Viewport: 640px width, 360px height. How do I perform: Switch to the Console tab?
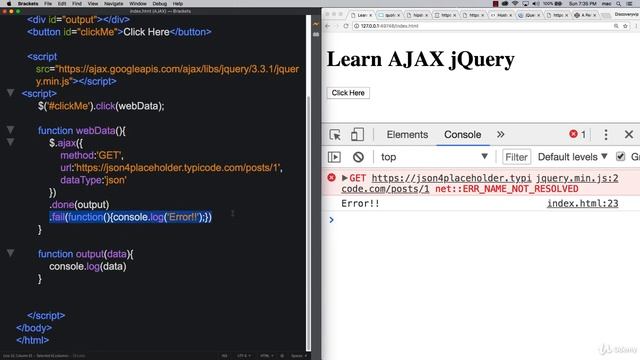[462, 135]
